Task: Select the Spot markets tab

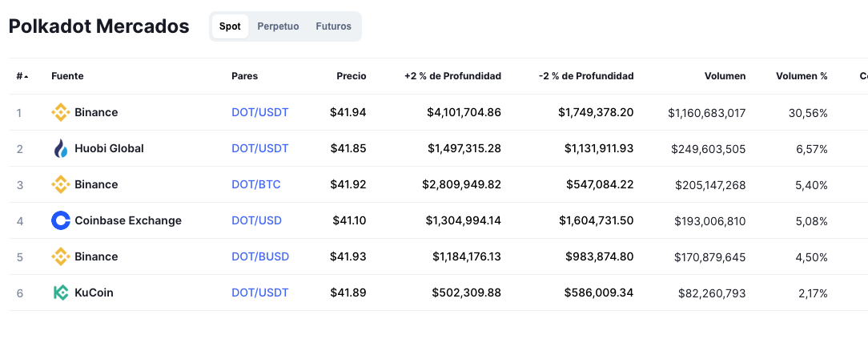Action: pyautogui.click(x=230, y=26)
